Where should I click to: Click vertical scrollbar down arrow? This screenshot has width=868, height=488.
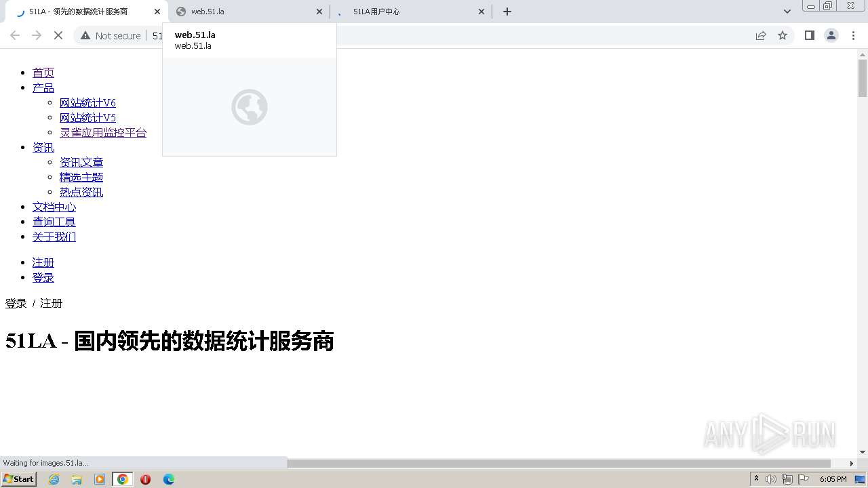(x=863, y=452)
